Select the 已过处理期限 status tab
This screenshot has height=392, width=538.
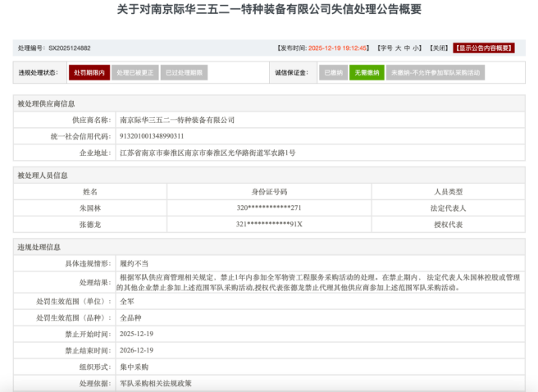[184, 73]
